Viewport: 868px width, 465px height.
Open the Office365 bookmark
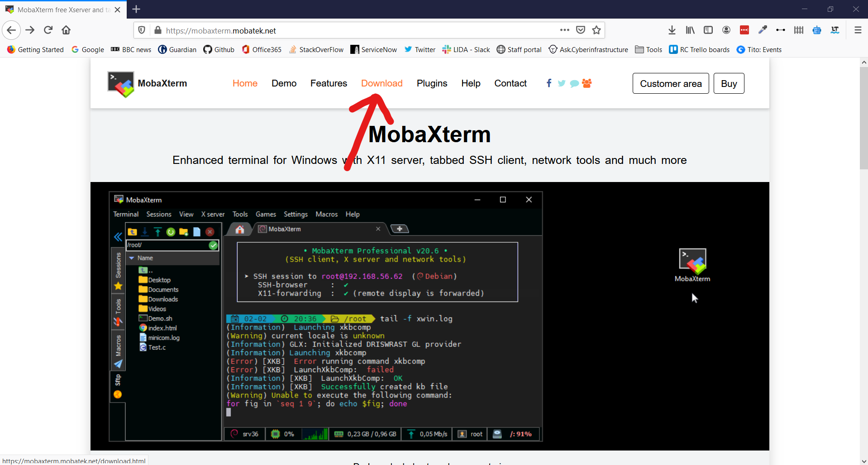(262, 49)
